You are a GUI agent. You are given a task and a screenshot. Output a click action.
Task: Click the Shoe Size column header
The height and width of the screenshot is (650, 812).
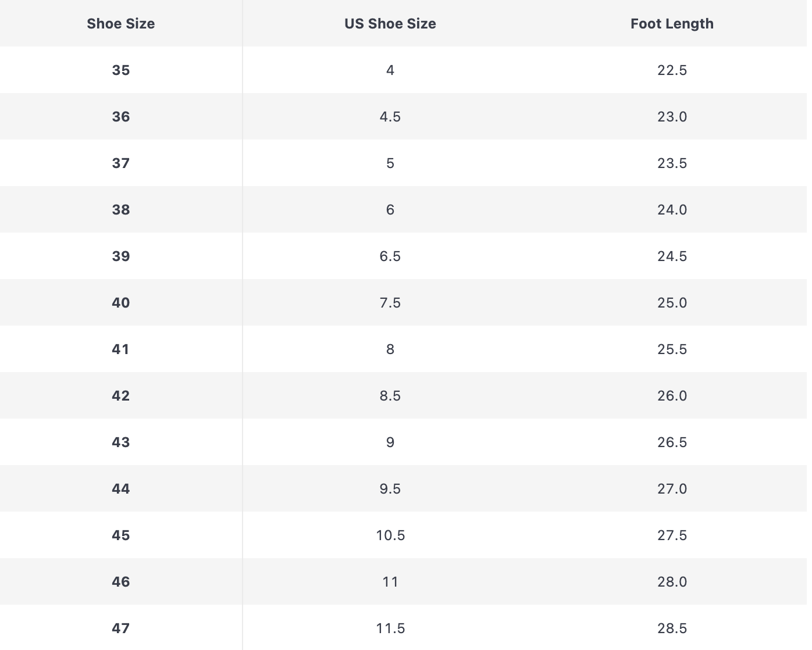click(121, 24)
